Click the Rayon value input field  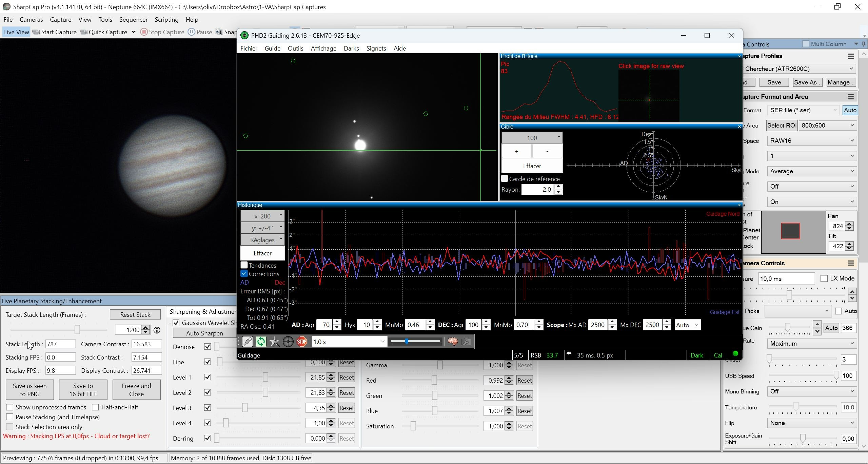[x=538, y=189]
